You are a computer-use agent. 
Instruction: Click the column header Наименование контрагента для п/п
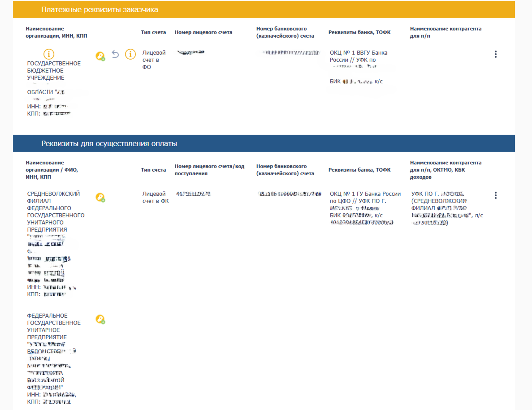tap(445, 32)
